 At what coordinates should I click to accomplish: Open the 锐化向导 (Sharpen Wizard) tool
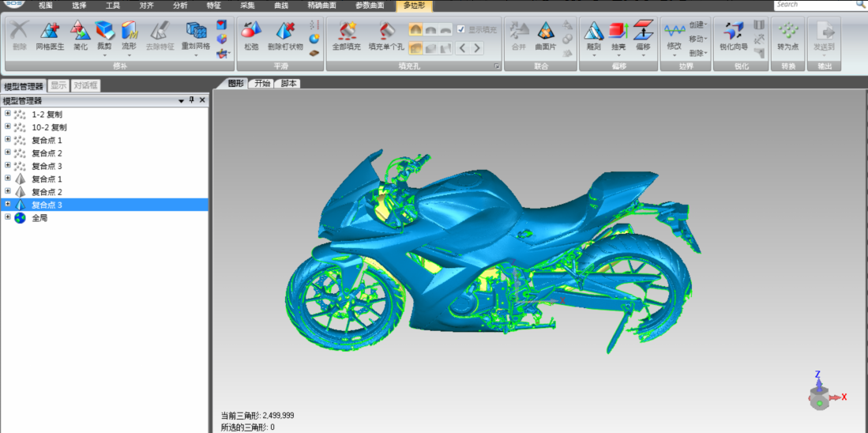pyautogui.click(x=733, y=36)
